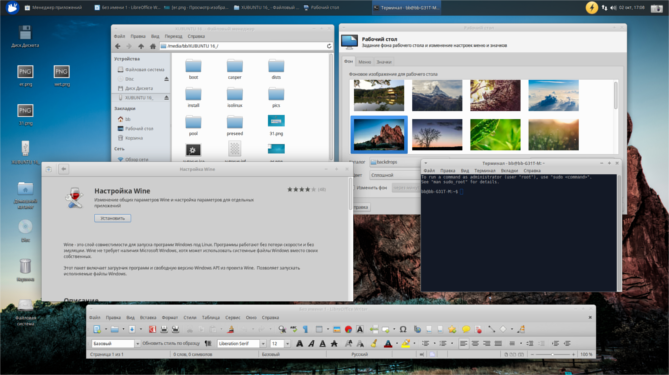Open the 'Вкладки' menu in terminal

point(509,171)
